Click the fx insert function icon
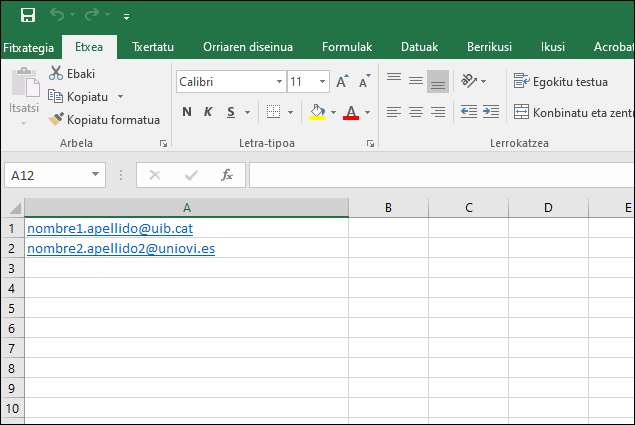The width and height of the screenshot is (635, 425). (x=227, y=175)
